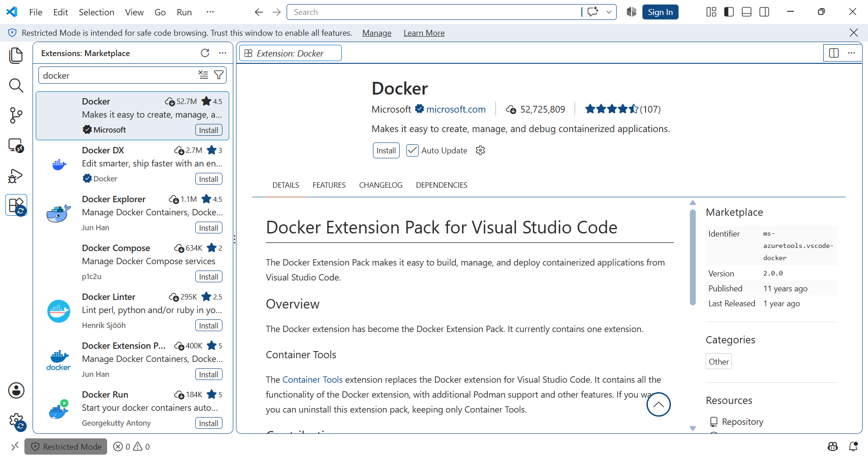Install the Docker Explorer extension
Image resolution: width=868 pixels, height=456 pixels.
click(209, 228)
